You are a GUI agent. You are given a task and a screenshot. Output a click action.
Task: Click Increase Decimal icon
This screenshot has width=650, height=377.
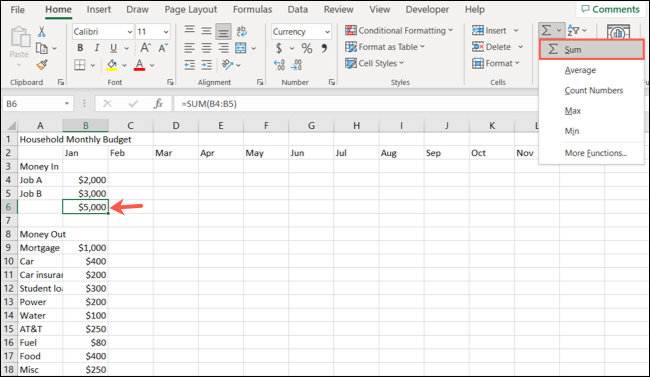(279, 65)
